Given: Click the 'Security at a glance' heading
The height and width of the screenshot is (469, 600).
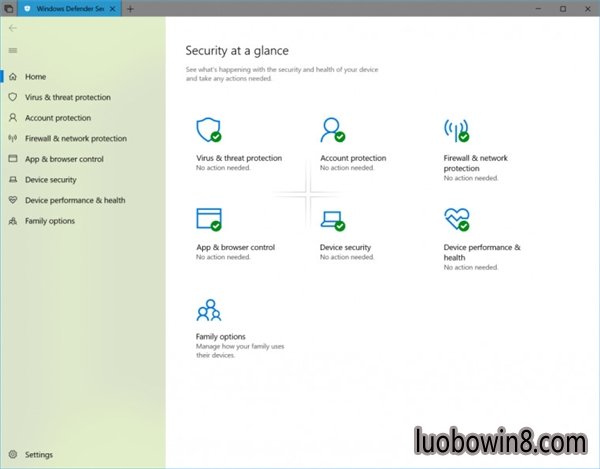Looking at the screenshot, I should [x=237, y=50].
